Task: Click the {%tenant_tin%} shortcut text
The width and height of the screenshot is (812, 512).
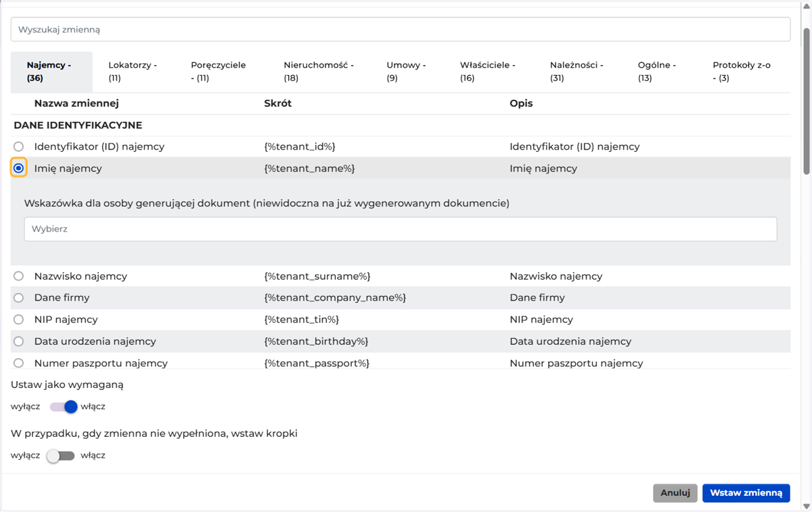Action: [302, 320]
